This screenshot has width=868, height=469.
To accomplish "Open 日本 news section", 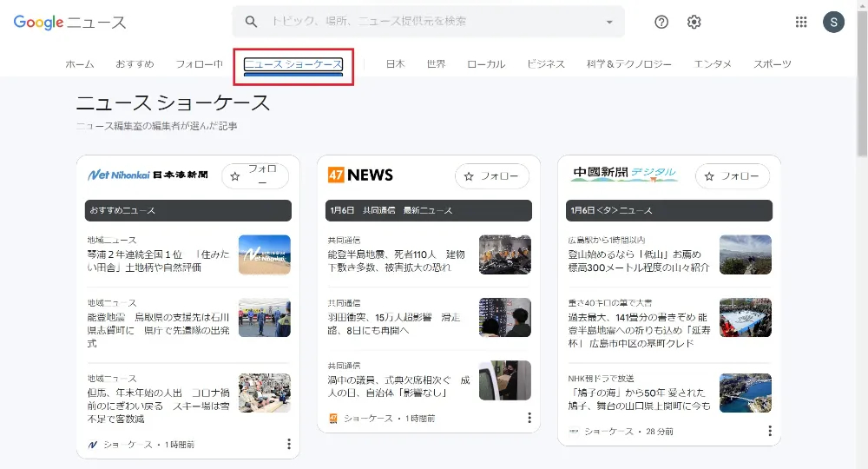I will (395, 64).
